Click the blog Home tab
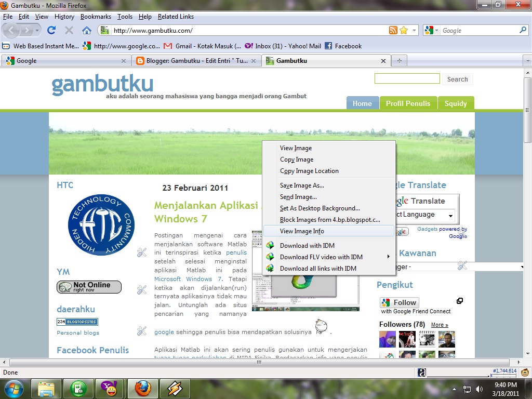 point(362,103)
